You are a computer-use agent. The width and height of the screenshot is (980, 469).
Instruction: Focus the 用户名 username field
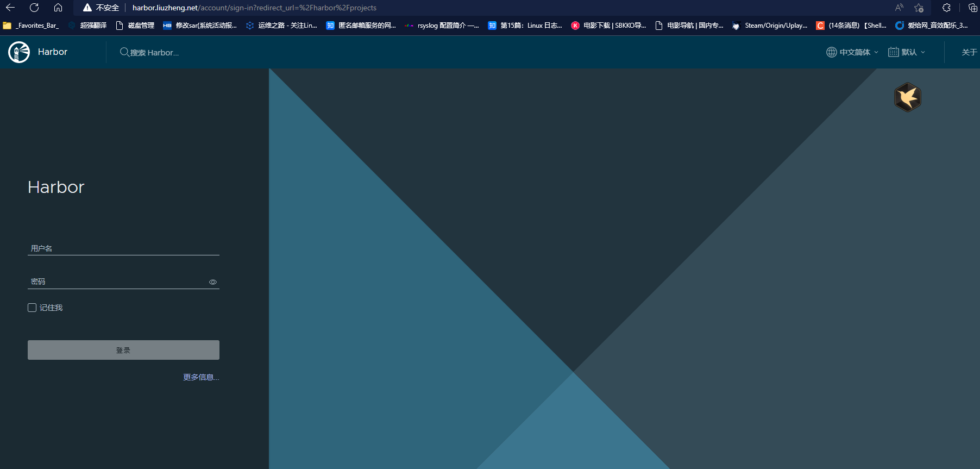coord(123,248)
